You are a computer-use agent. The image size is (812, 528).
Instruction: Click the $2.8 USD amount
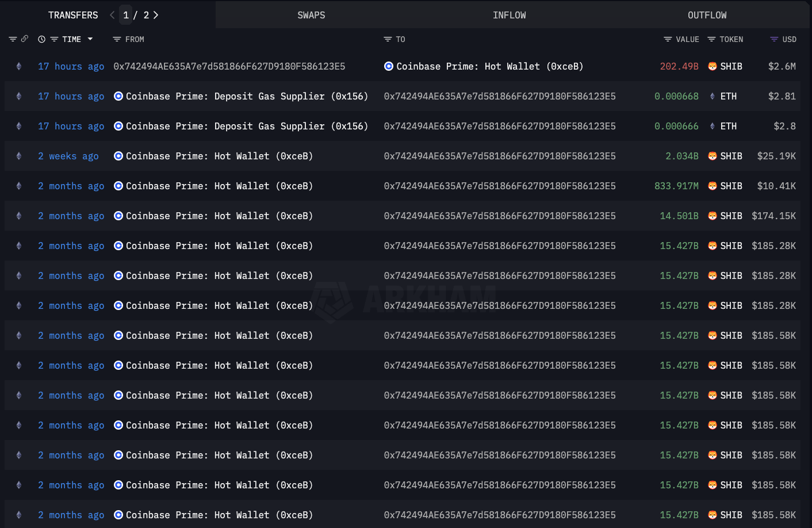coord(785,126)
